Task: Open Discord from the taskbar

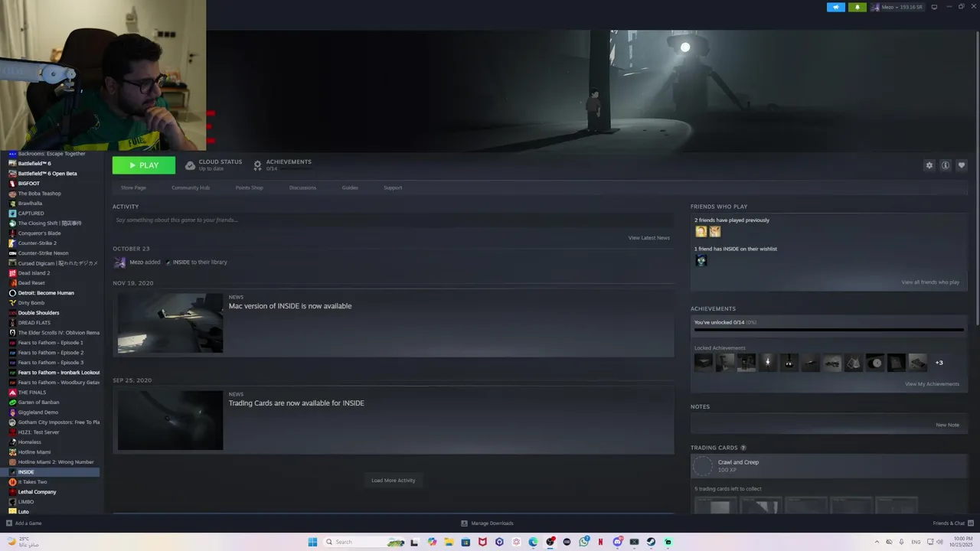Action: coord(617,542)
